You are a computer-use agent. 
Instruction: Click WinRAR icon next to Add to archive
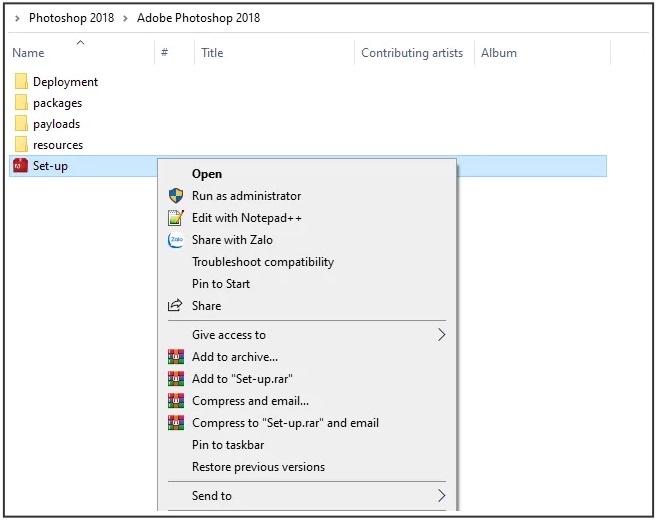click(176, 357)
